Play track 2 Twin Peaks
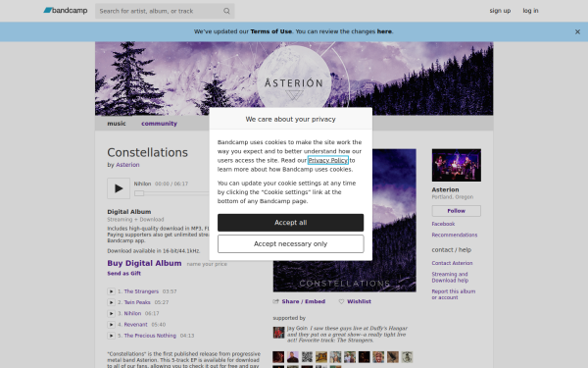Viewport: 588px width, 368px height. 111,302
